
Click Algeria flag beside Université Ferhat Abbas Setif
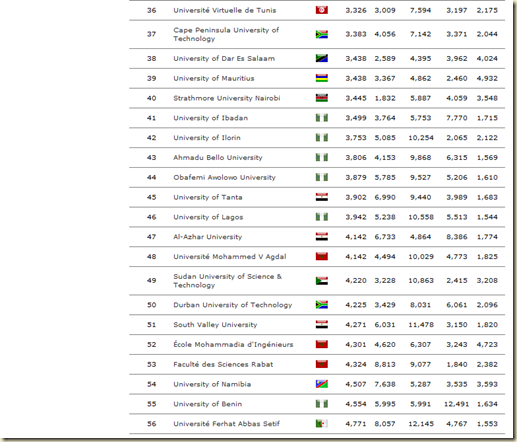pyautogui.click(x=322, y=424)
